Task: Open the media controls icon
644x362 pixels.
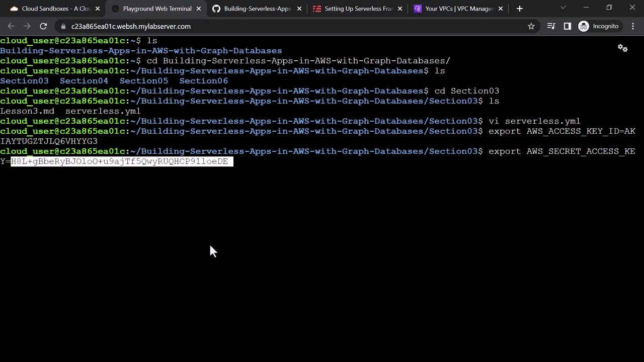Action: (551, 26)
